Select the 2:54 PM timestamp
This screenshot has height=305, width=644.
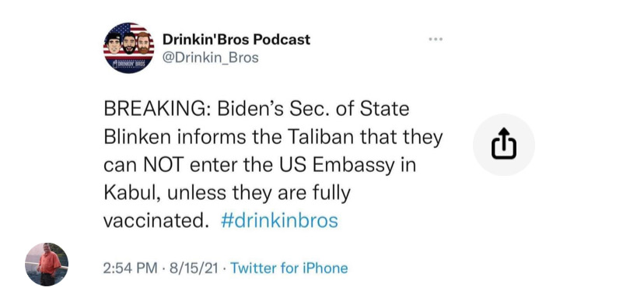click(130, 268)
